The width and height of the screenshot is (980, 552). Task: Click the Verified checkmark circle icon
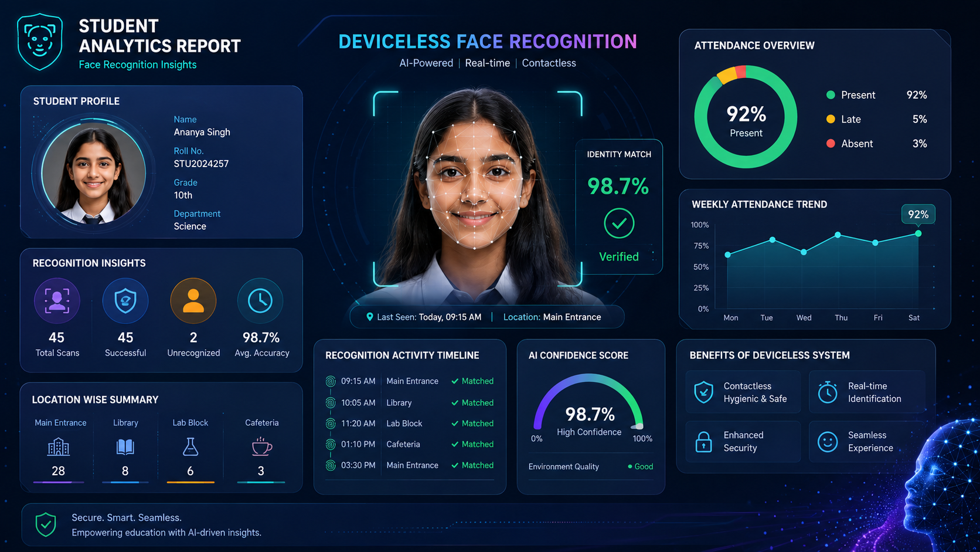(x=619, y=223)
